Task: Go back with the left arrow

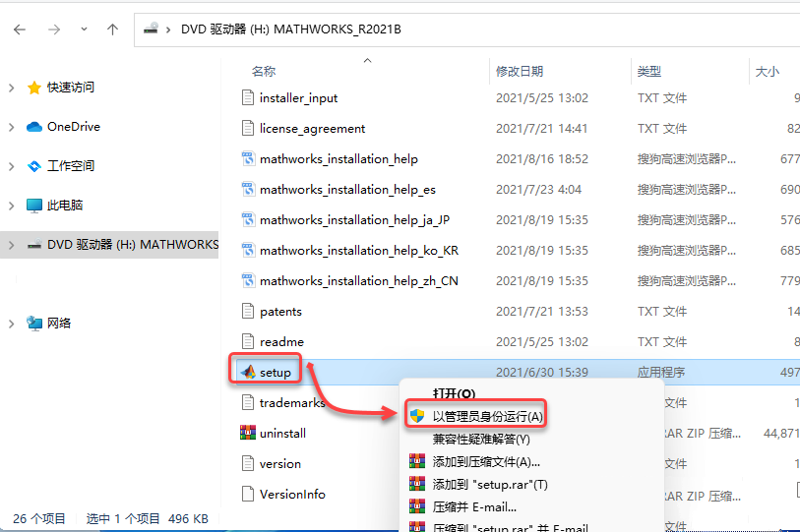Action: point(20,30)
